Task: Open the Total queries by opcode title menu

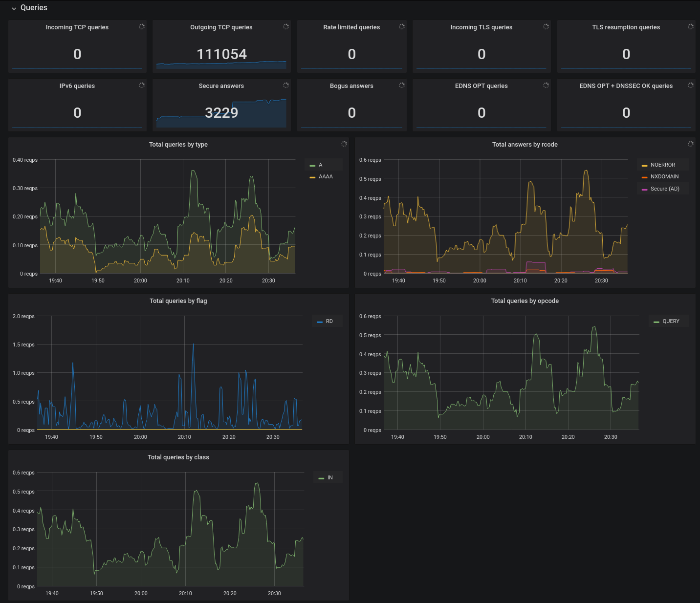Action: (x=525, y=301)
